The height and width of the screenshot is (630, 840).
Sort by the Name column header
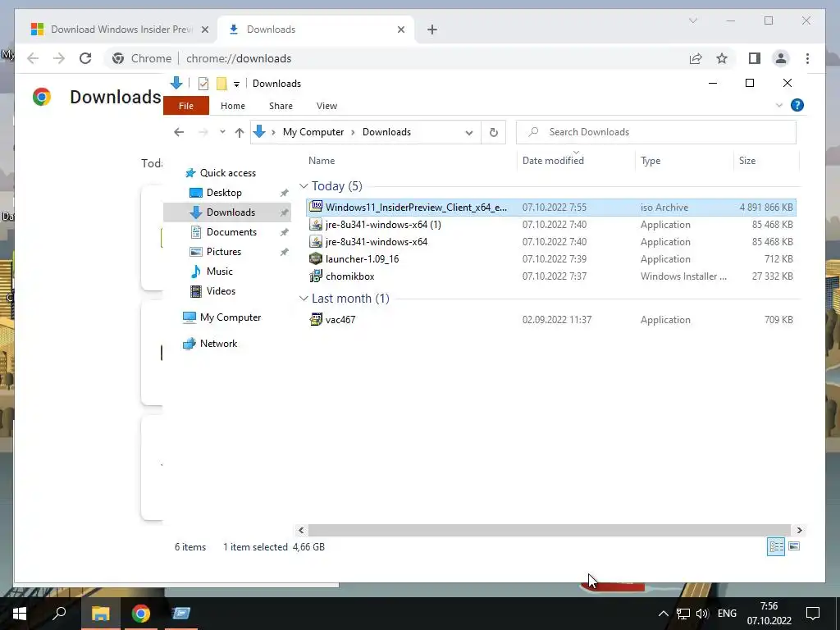[322, 160]
